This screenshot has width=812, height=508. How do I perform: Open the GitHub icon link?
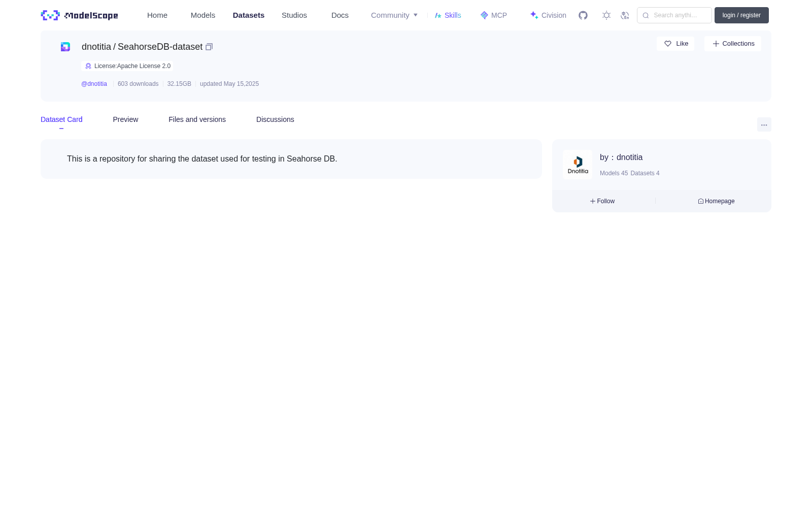(x=583, y=15)
